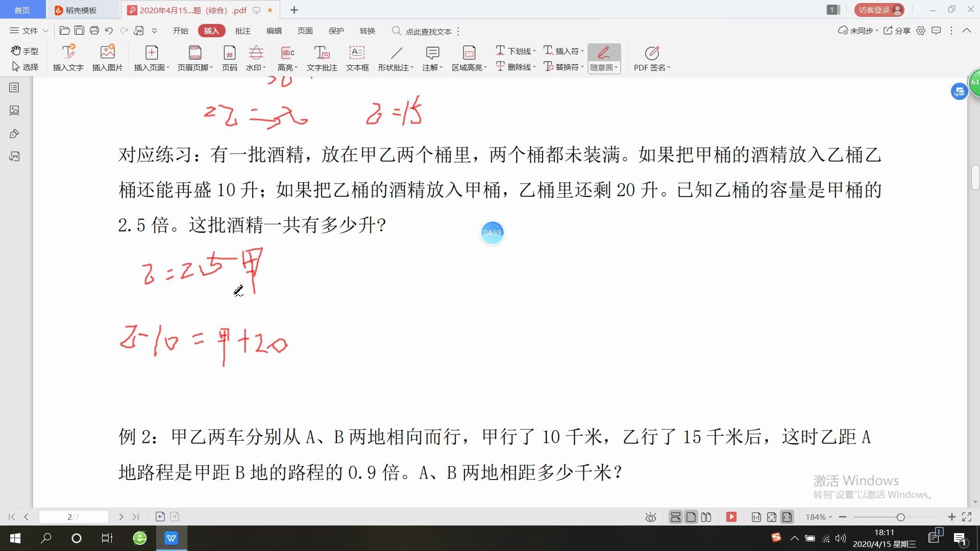Switch to 转换 ribbon tab

pyautogui.click(x=367, y=31)
